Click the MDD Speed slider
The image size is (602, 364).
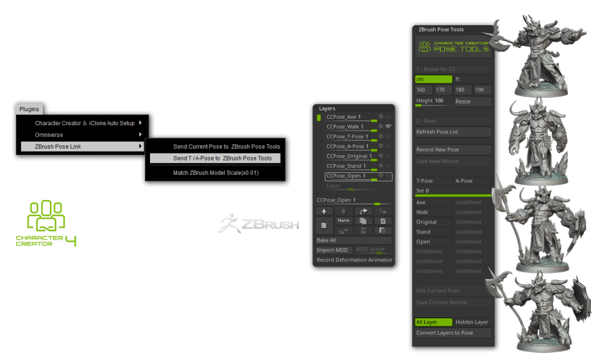click(x=373, y=250)
